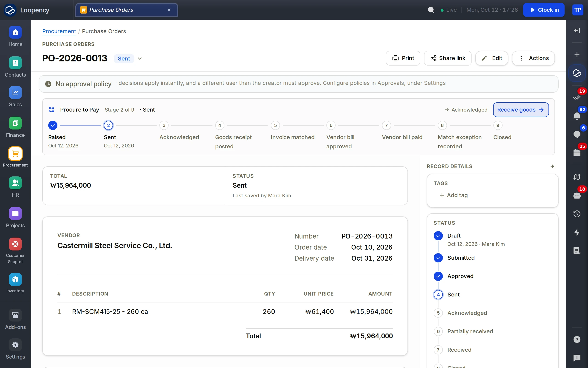This screenshot has width=588, height=368.
Task: Collapse the Record Details panel
Action: coord(553,166)
